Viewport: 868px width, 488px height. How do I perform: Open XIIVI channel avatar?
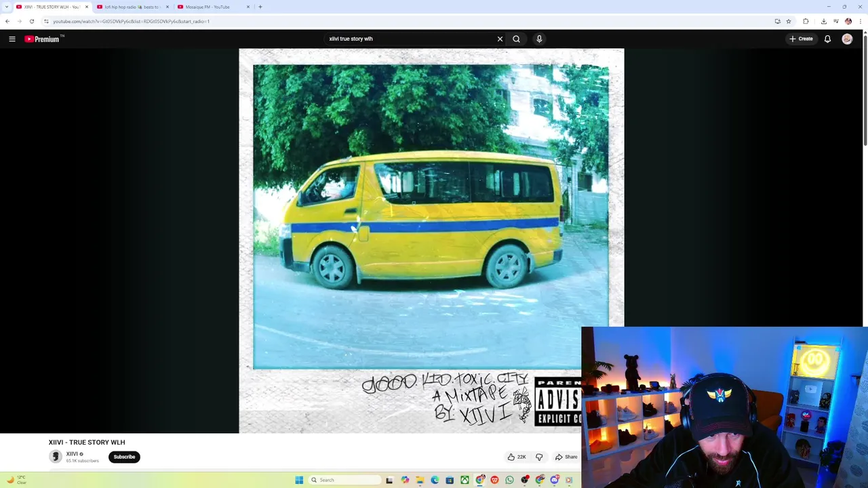click(x=55, y=457)
